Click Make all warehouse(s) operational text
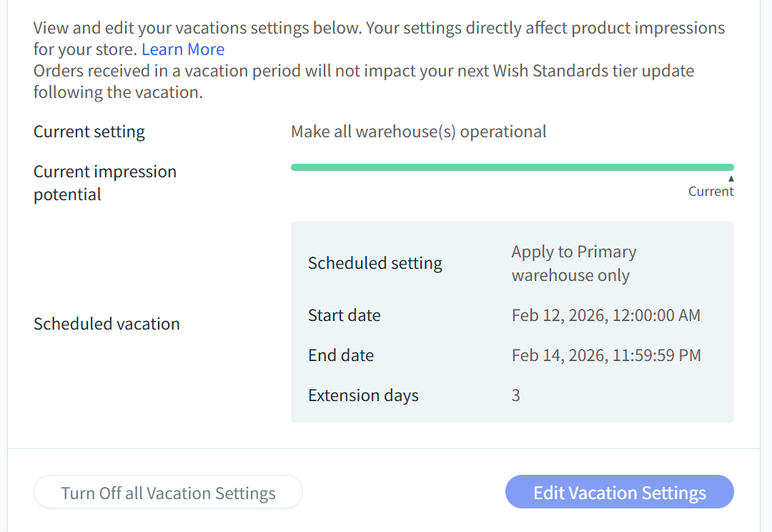The image size is (772, 532). [x=418, y=132]
